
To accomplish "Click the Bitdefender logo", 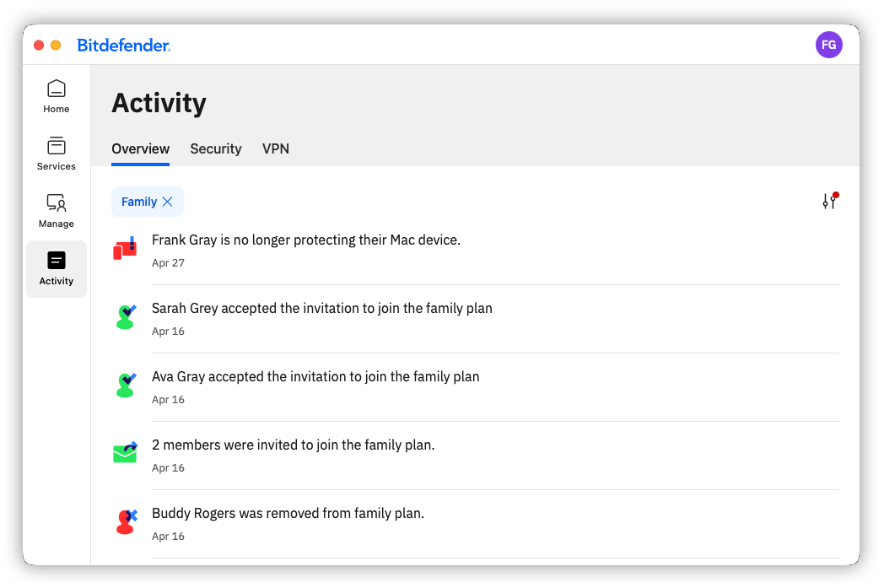I will click(x=123, y=45).
